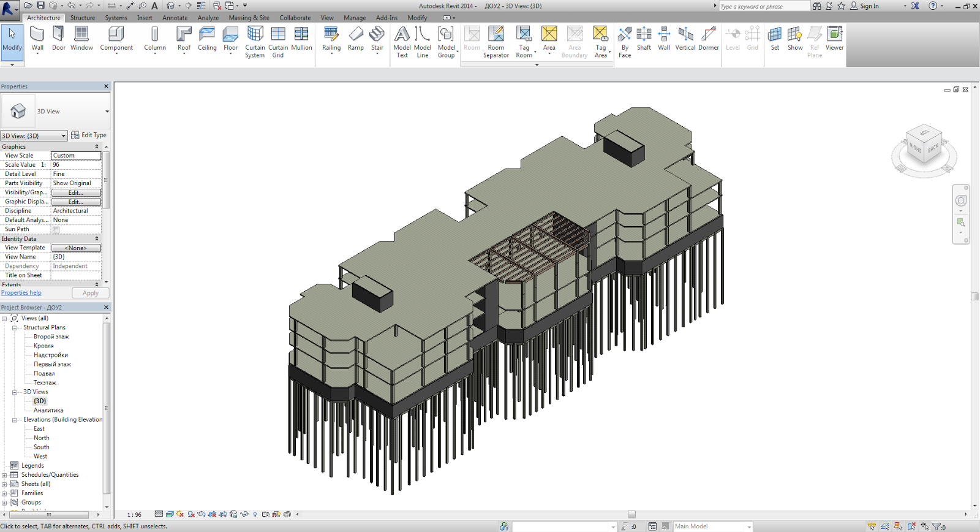Open the work plane Viewer

pyautogui.click(x=834, y=39)
